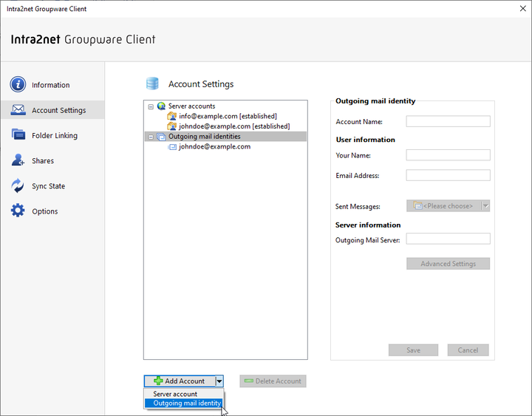Click the Server accounts globe icon
The height and width of the screenshot is (416, 532).
[162, 106]
